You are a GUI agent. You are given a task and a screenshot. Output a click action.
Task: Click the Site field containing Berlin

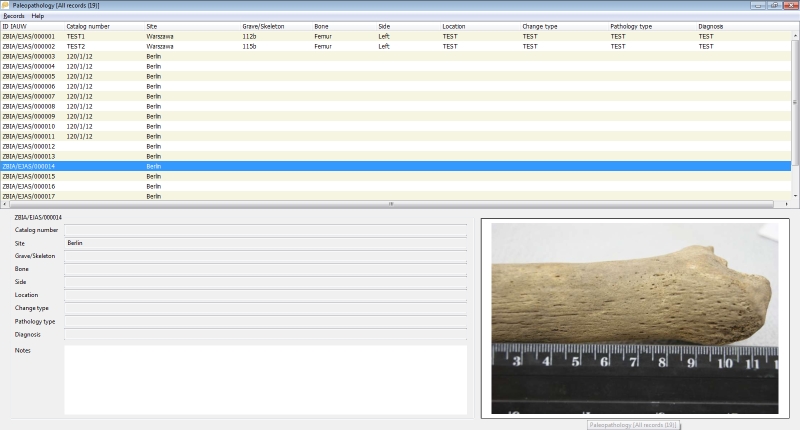coord(265,243)
